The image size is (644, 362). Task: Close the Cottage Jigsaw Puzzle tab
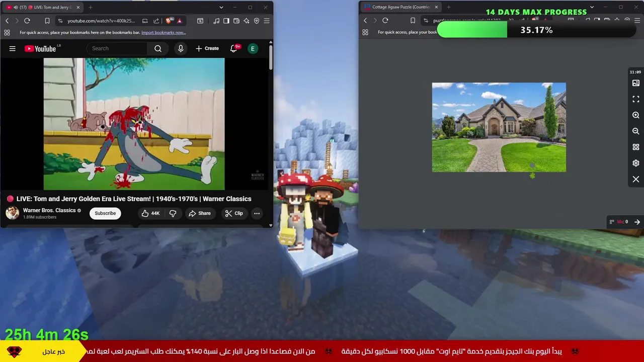pos(436,7)
